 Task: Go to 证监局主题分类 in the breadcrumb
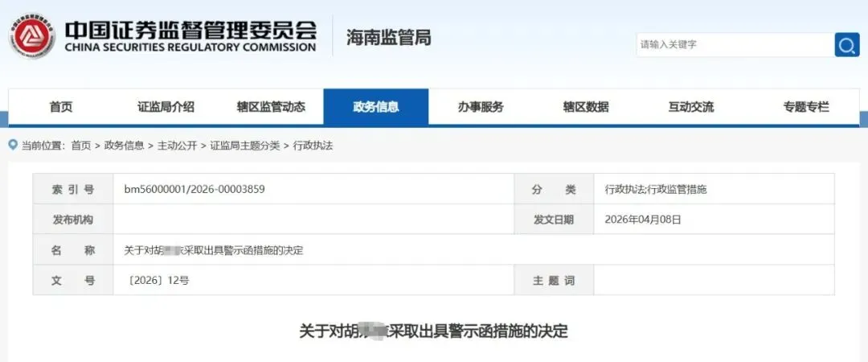pos(244,146)
